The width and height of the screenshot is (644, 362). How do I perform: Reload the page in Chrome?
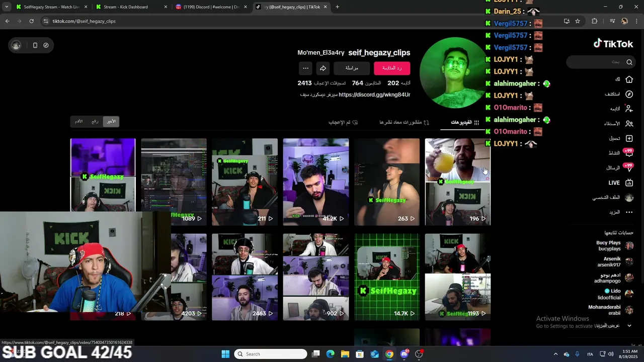coord(31,21)
